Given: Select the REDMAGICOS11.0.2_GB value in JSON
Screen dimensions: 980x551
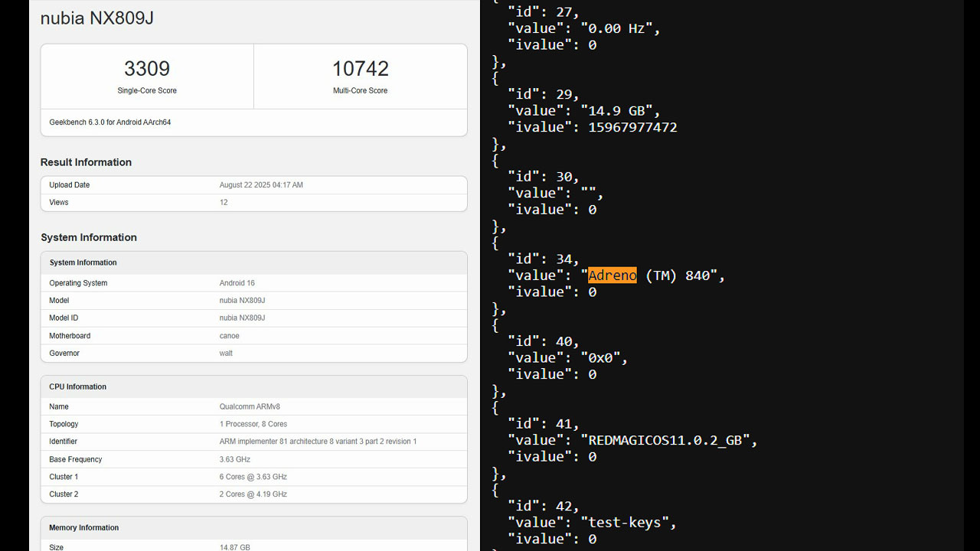Looking at the screenshot, I should click(665, 440).
